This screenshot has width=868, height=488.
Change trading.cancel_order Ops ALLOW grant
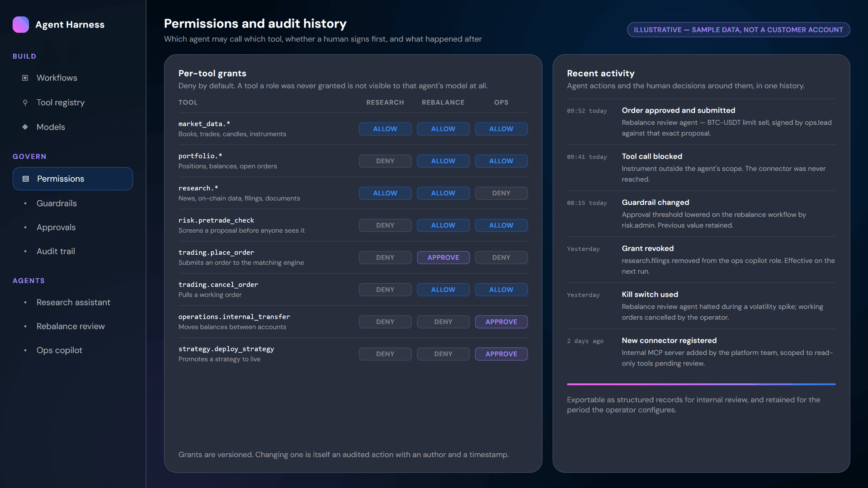click(x=501, y=290)
